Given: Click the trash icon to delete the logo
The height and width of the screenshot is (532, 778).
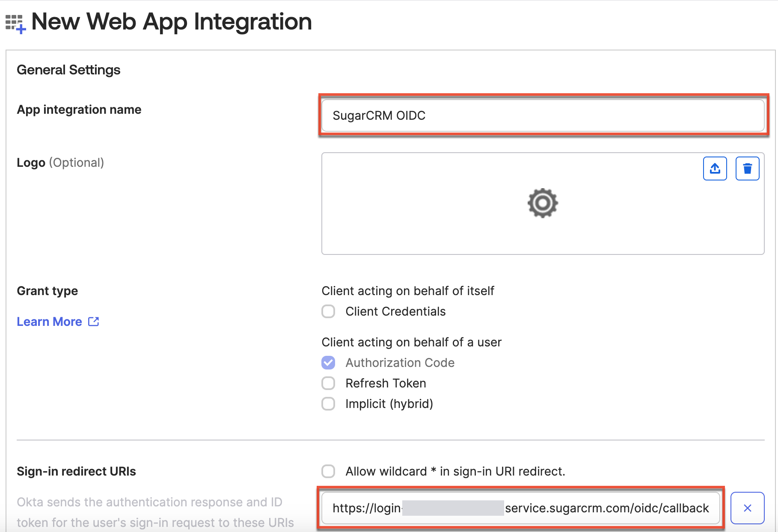Looking at the screenshot, I should coord(747,168).
